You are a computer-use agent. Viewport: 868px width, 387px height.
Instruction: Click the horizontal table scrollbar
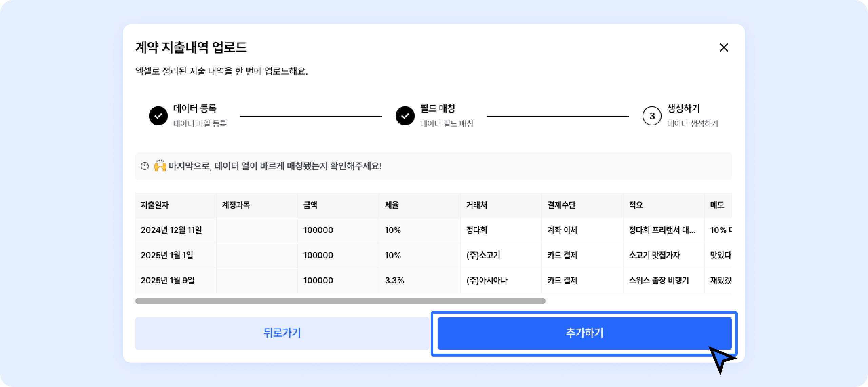(x=340, y=301)
